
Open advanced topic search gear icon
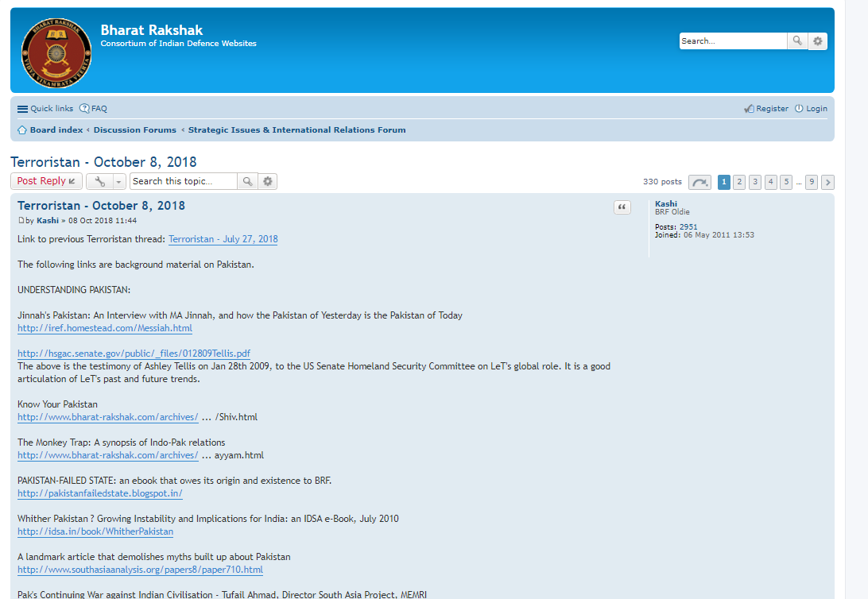(x=268, y=181)
